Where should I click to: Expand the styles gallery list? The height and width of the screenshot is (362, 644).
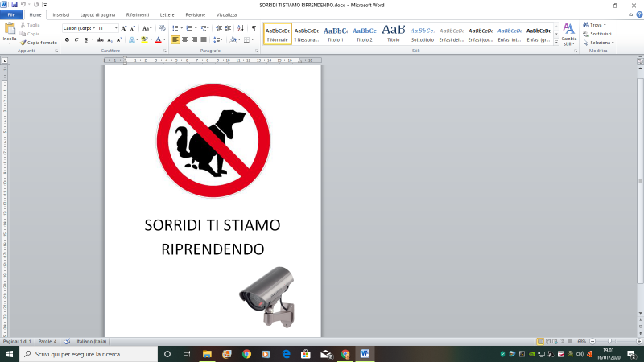tap(555, 42)
